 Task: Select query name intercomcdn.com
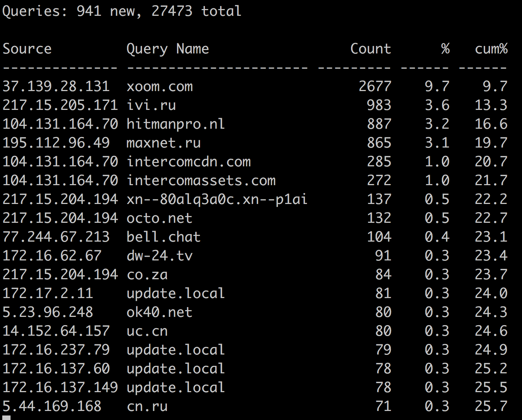pyautogui.click(x=189, y=162)
